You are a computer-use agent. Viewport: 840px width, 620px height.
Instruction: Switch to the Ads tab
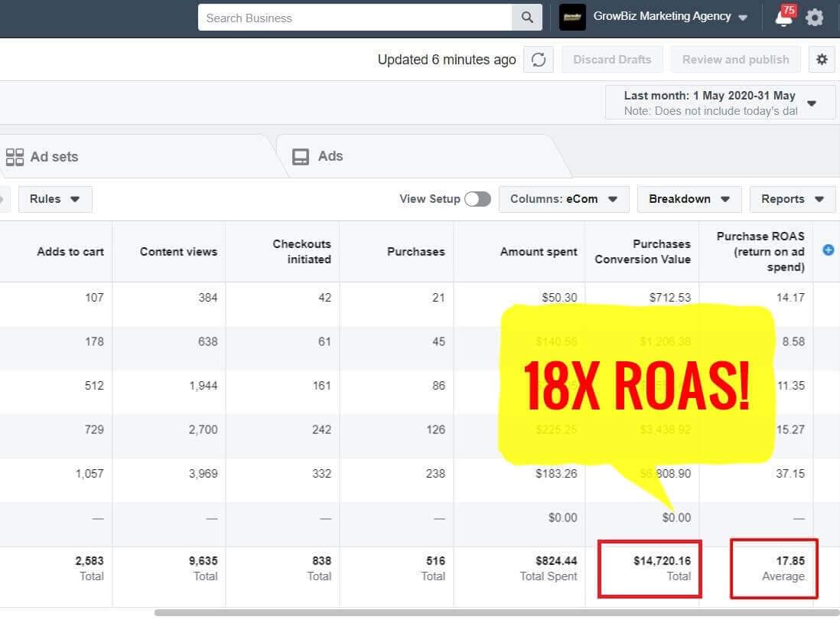[329, 156]
